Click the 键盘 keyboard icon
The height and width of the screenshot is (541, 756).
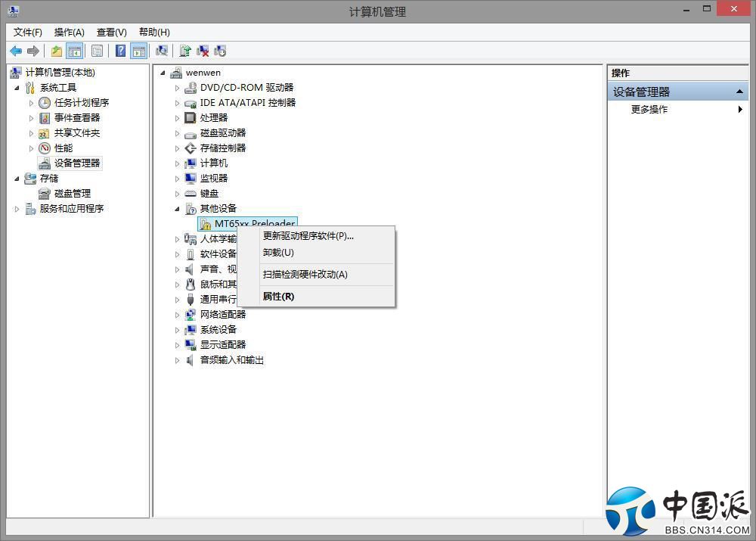pyautogui.click(x=191, y=194)
